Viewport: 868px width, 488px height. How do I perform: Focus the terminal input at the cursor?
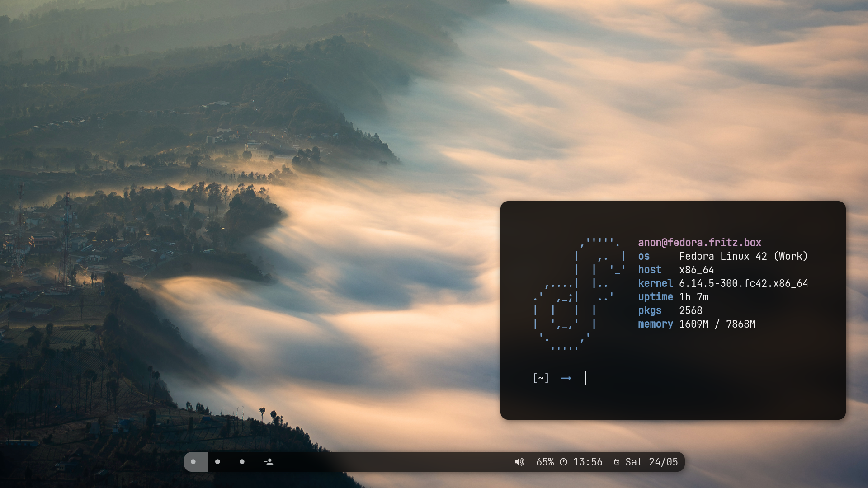(585, 378)
